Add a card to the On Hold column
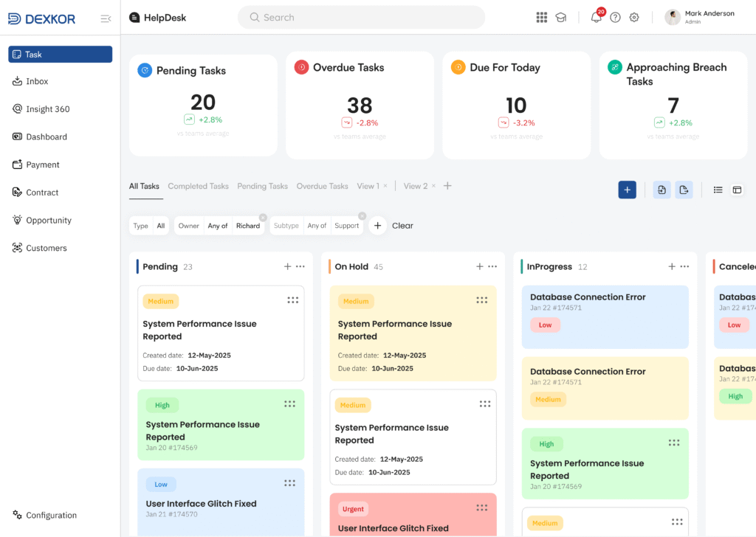This screenshot has width=756, height=537. point(479,266)
